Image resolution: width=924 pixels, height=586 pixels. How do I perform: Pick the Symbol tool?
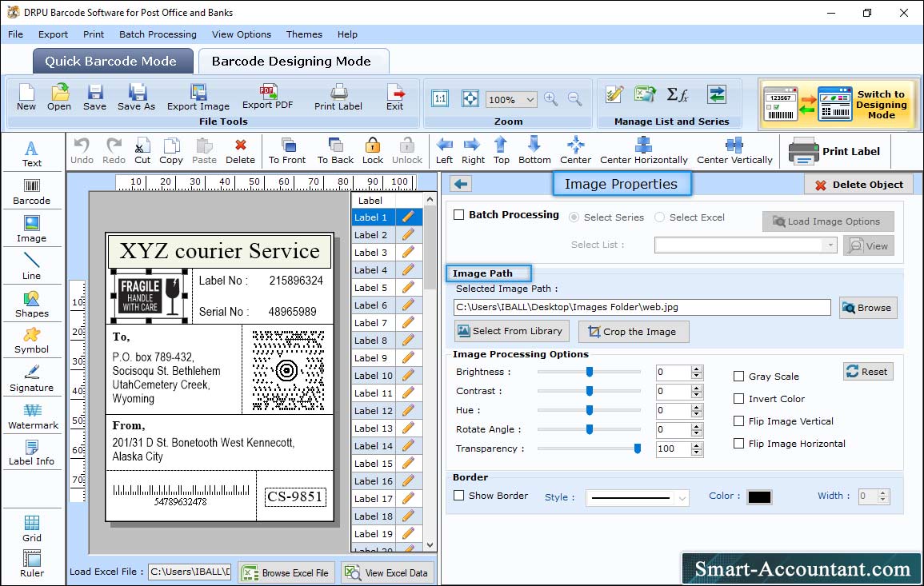[x=32, y=341]
